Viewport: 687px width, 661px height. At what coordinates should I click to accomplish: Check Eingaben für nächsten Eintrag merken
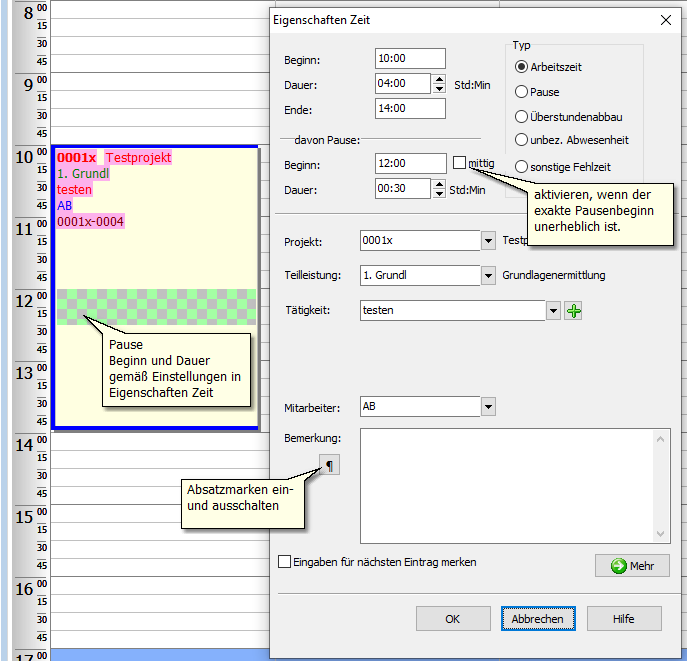pyautogui.click(x=284, y=562)
